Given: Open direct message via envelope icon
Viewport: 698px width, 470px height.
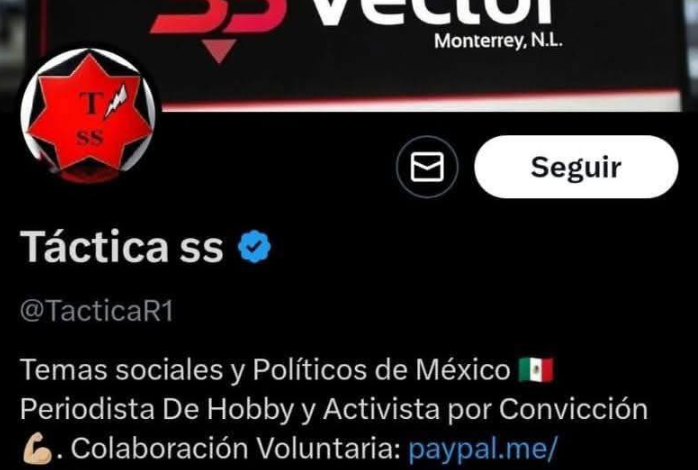Looking at the screenshot, I should [427, 167].
